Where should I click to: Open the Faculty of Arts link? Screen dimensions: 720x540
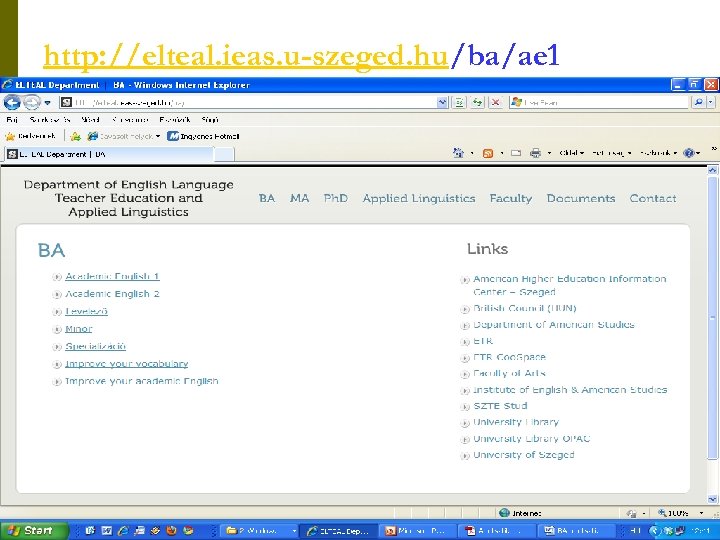pyautogui.click(x=509, y=373)
